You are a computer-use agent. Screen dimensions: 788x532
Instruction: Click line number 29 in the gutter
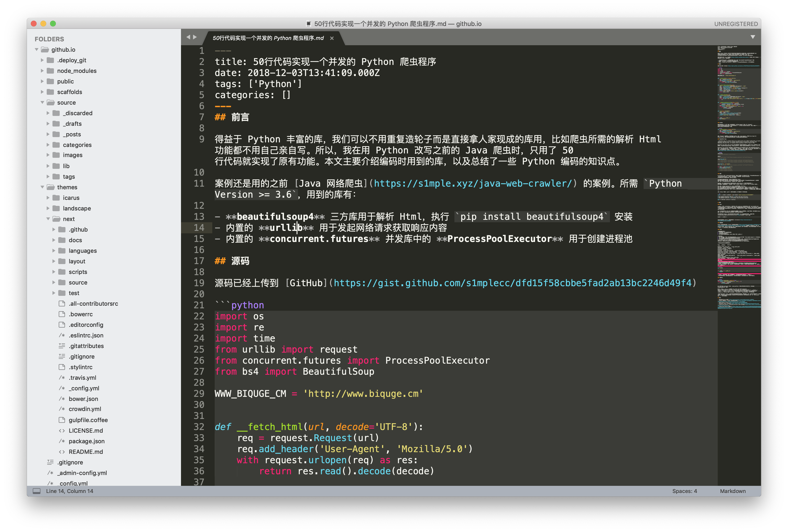tap(199, 394)
